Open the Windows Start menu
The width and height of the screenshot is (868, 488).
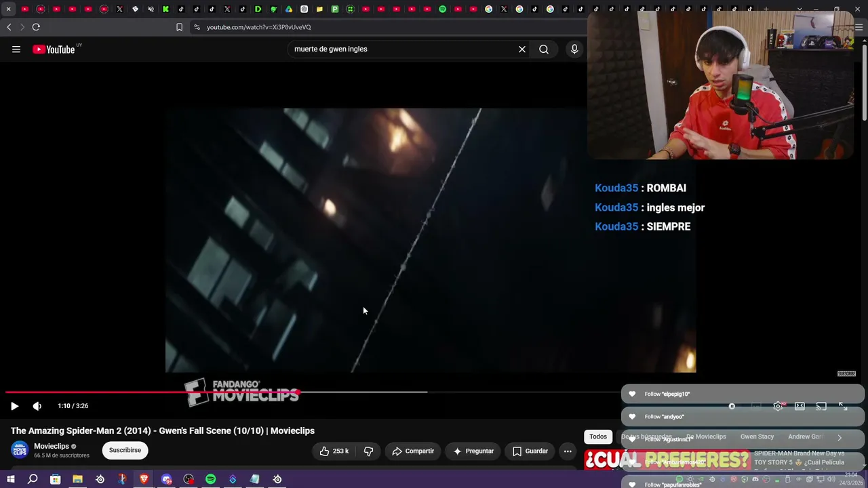tap(11, 479)
